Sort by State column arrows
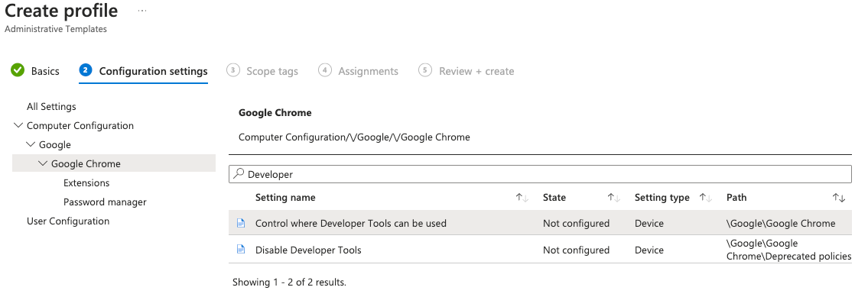The height and width of the screenshot is (297, 868). click(613, 198)
